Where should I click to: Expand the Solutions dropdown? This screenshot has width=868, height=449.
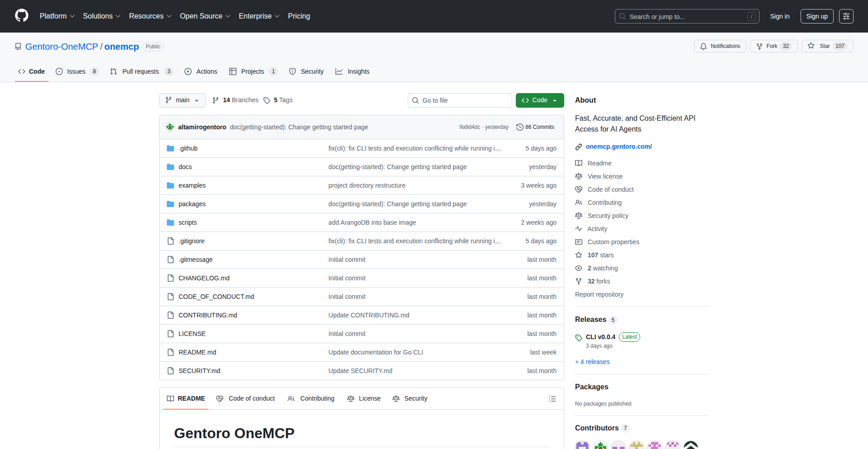[102, 16]
